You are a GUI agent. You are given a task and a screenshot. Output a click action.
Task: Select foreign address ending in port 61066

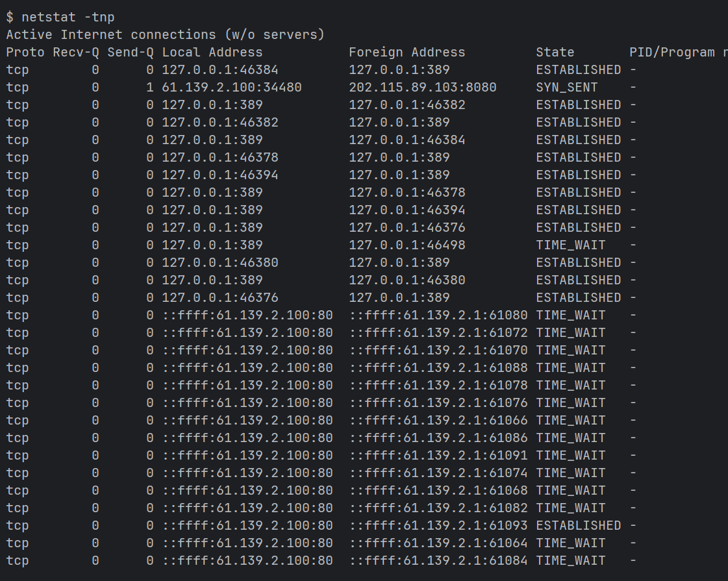pyautogui.click(x=438, y=420)
